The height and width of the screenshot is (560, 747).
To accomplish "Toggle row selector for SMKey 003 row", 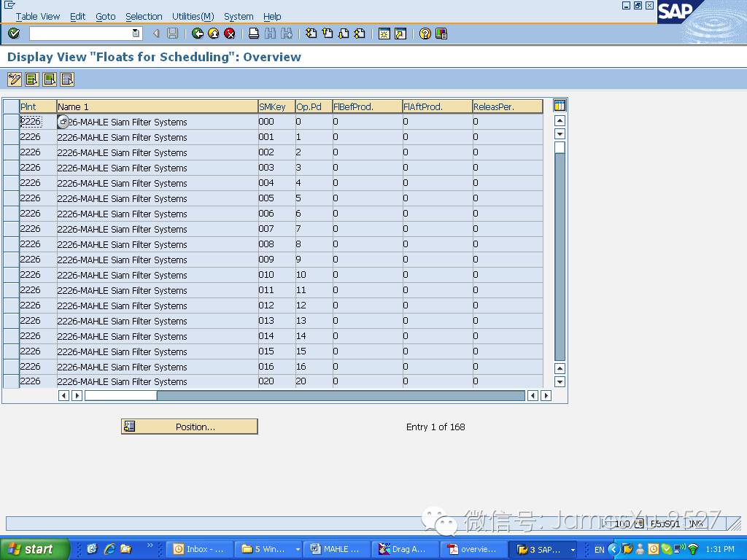I will pyautogui.click(x=11, y=168).
